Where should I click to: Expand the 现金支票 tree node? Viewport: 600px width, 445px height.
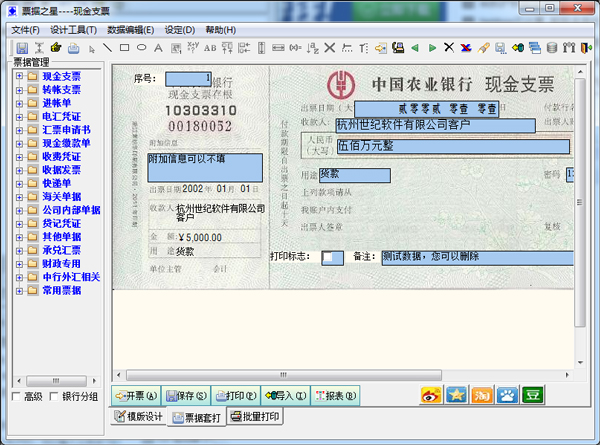20,76
